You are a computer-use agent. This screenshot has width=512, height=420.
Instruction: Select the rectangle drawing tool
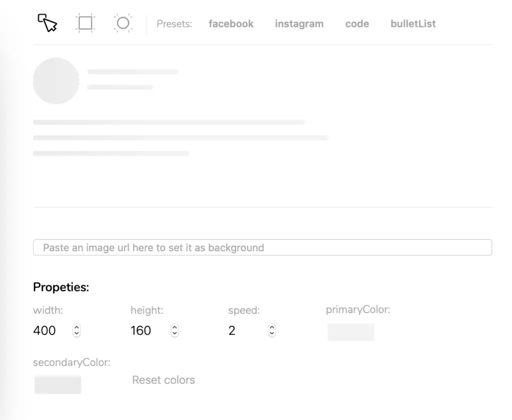coord(85,22)
